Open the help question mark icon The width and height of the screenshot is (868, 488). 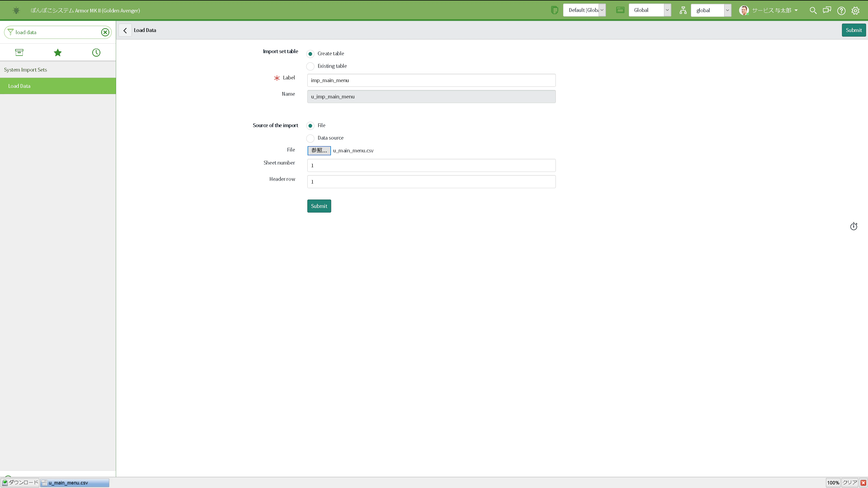click(841, 11)
